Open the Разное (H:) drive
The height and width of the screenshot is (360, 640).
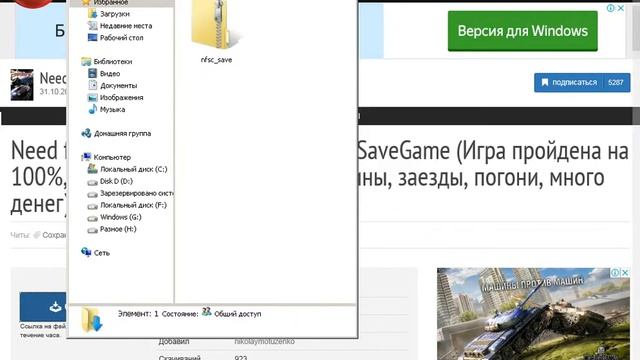[118, 229]
